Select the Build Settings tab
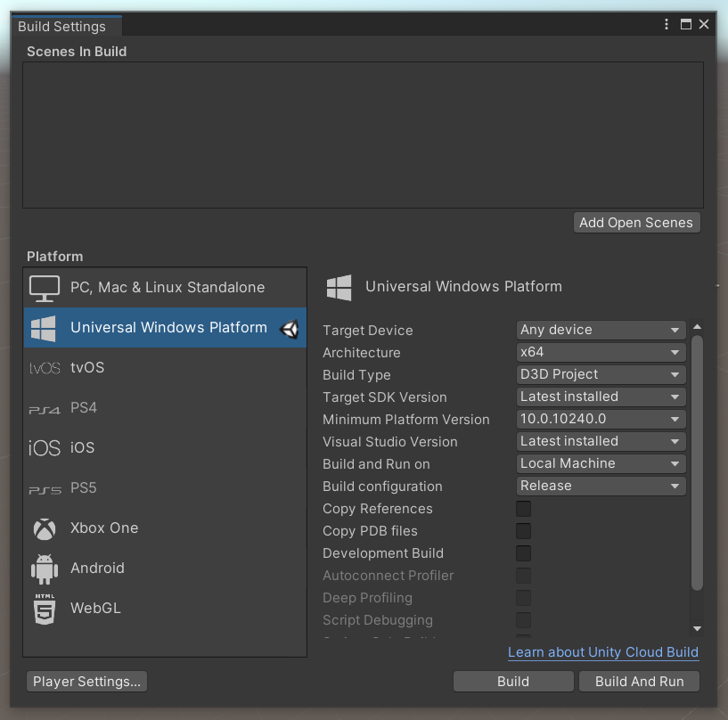This screenshot has height=720, width=728. (x=66, y=27)
